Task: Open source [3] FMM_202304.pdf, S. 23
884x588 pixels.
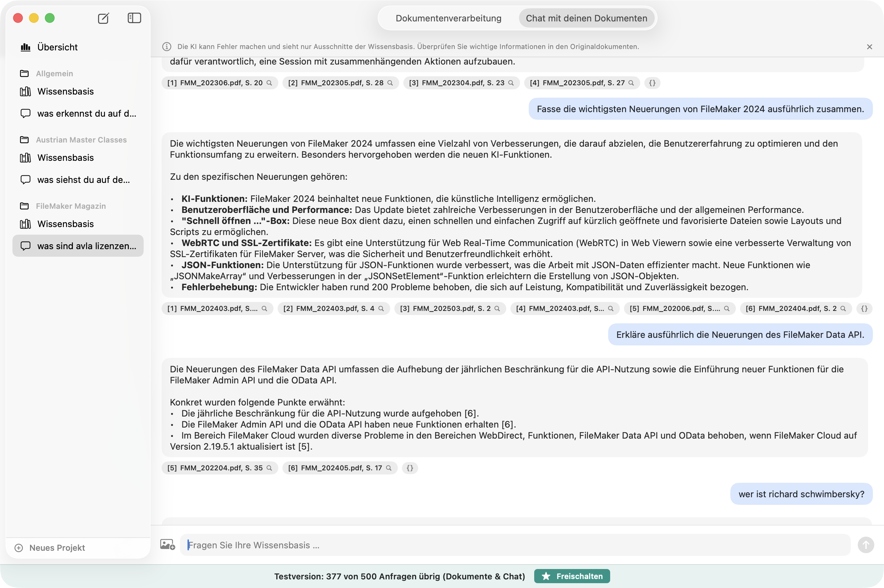Action: click(x=462, y=83)
